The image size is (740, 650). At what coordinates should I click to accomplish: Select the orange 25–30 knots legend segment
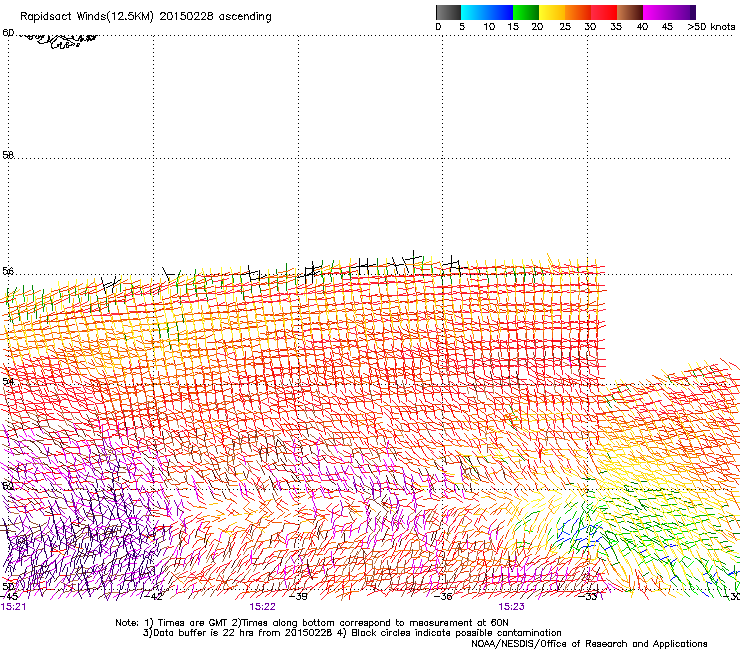578,12
